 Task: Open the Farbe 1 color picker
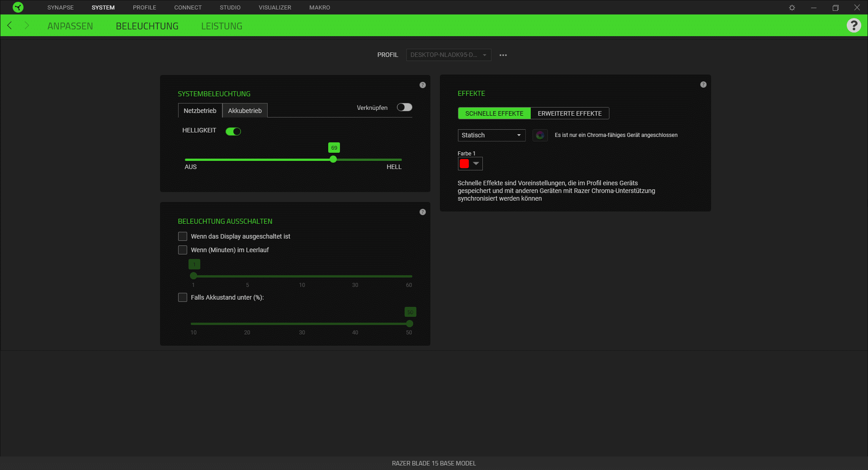(470, 164)
